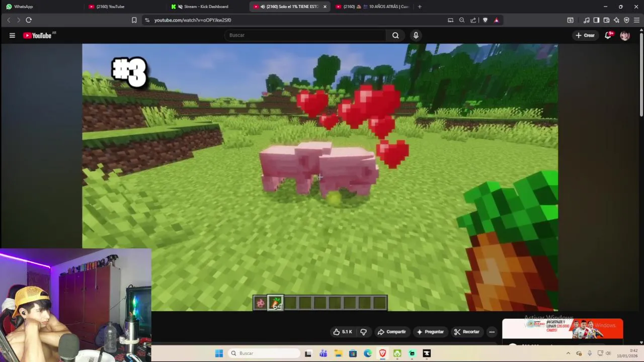Click the YouTube search magnifier button
The image size is (644, 362).
click(395, 35)
